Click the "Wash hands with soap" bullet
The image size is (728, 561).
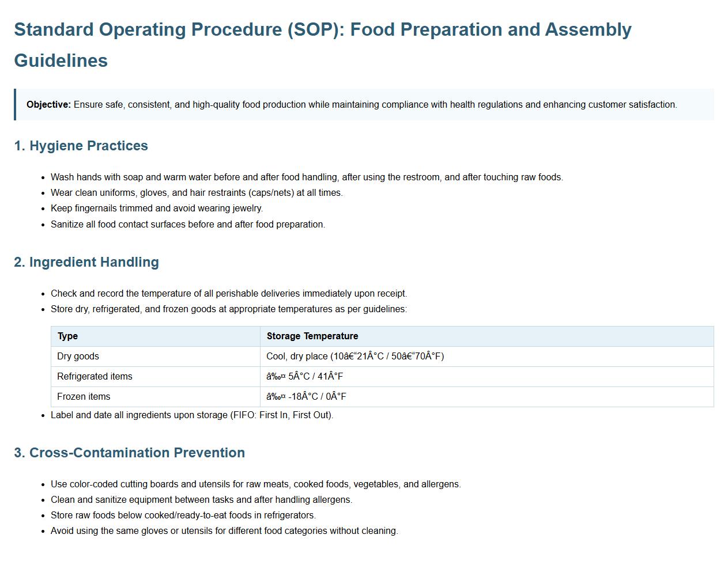(x=307, y=177)
